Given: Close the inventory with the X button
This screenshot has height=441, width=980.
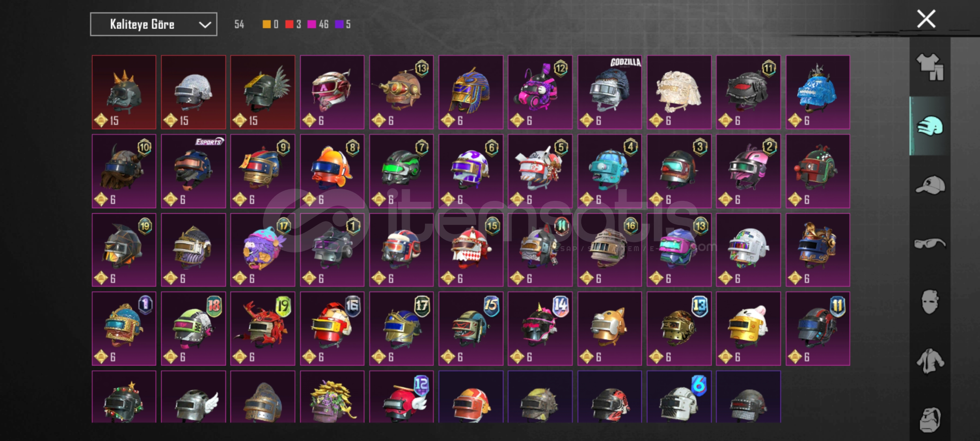Looking at the screenshot, I should point(926,19).
